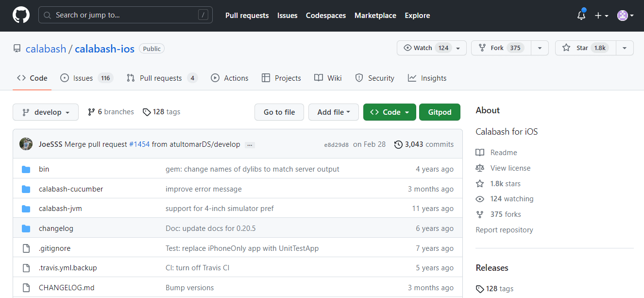This screenshot has width=644, height=298.
Task: Click JoeSSS avatar thumbnail
Action: coord(26,144)
